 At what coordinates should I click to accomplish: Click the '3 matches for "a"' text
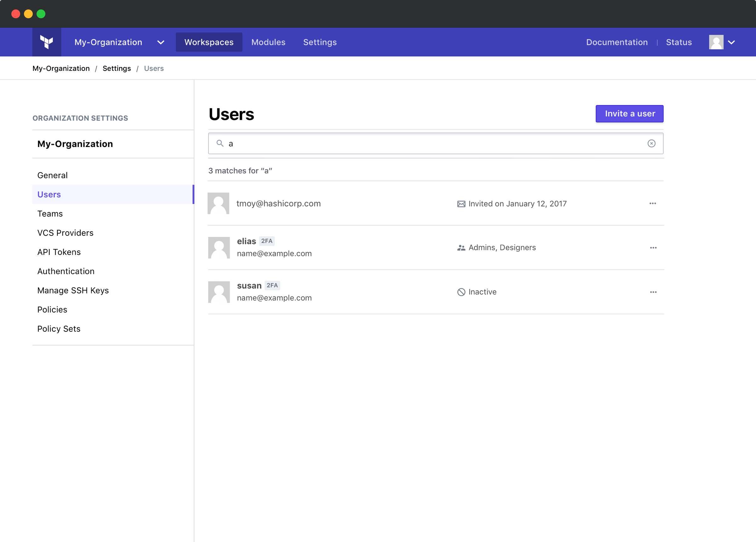[240, 171]
